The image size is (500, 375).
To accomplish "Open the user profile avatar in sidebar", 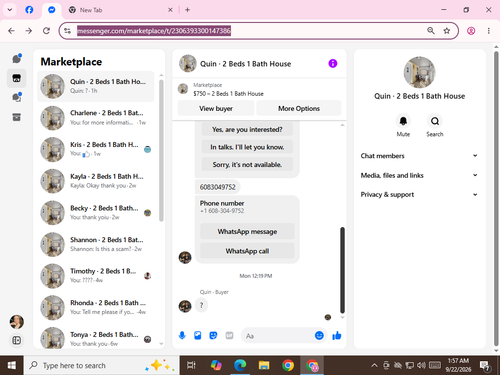I will [x=17, y=322].
